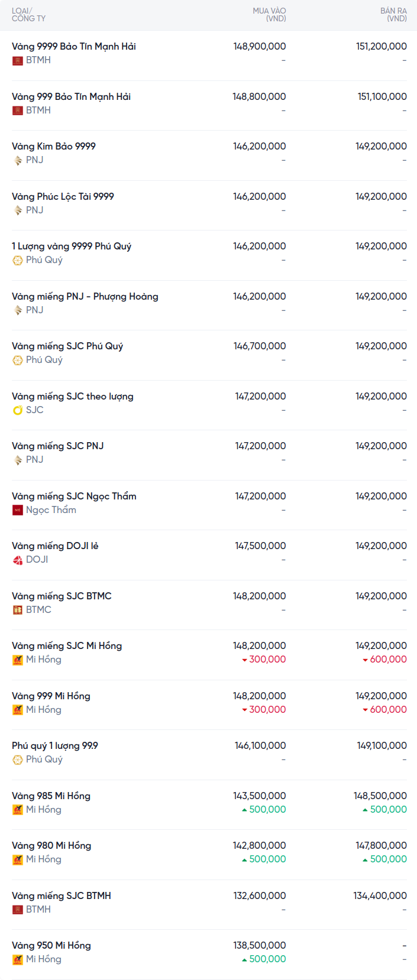Open Vàng miếng SJC theo lượng
Image resolution: width=417 pixels, height=980 pixels.
72,396
